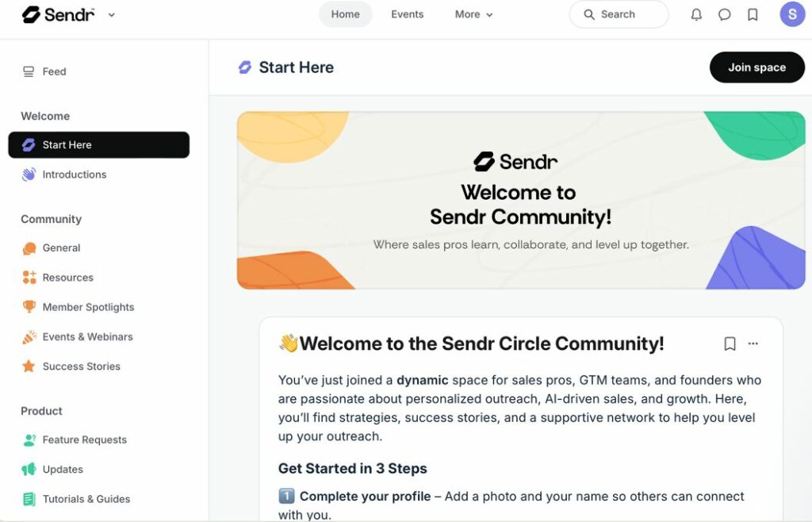Expand the Sendr workspace switcher chevron
Screen dimensions: 812x522
coord(111,14)
